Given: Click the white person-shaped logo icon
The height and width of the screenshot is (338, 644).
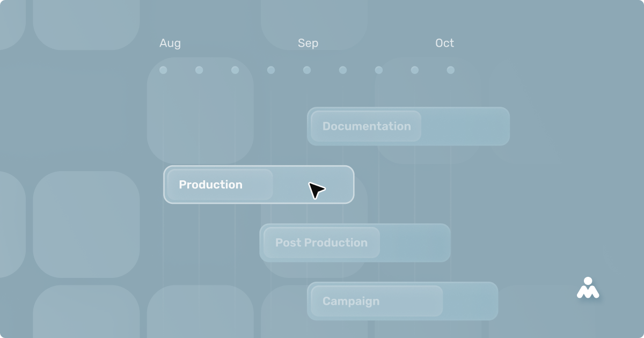Looking at the screenshot, I should (588, 288).
